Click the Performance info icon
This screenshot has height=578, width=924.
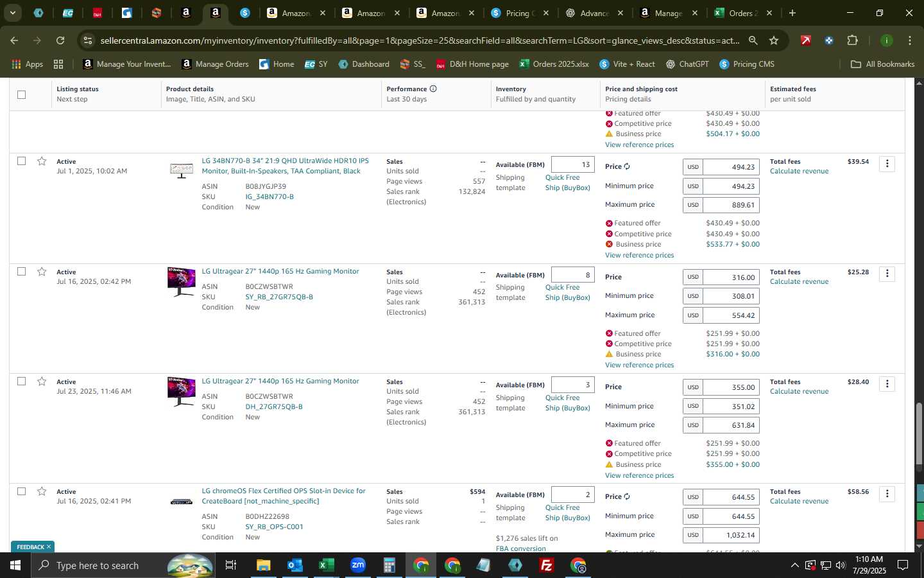(433, 89)
